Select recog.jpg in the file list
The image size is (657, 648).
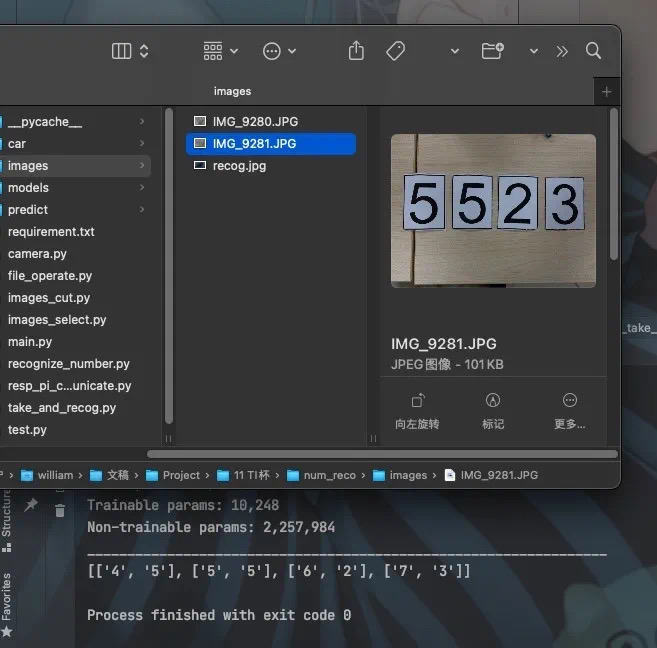click(239, 166)
